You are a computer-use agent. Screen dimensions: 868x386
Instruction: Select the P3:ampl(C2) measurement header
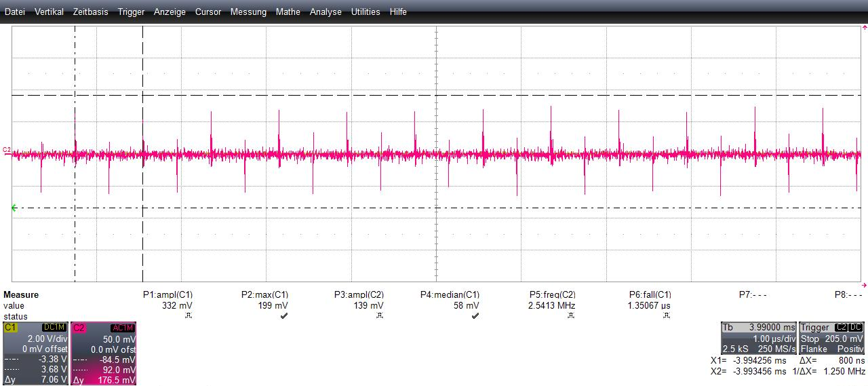[x=359, y=295]
